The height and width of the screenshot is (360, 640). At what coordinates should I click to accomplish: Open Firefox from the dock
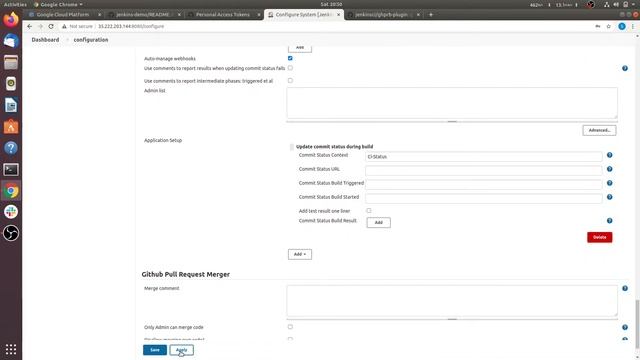[x=11, y=19]
